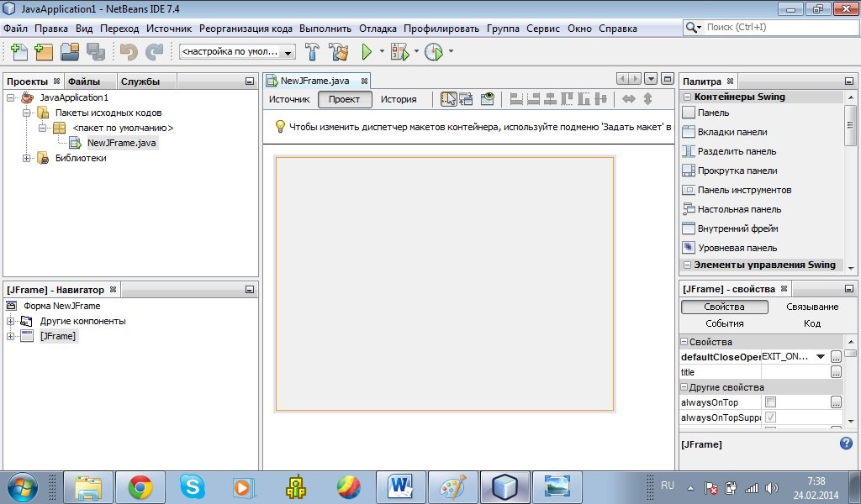Click the Clean and Build icon

pos(339,51)
